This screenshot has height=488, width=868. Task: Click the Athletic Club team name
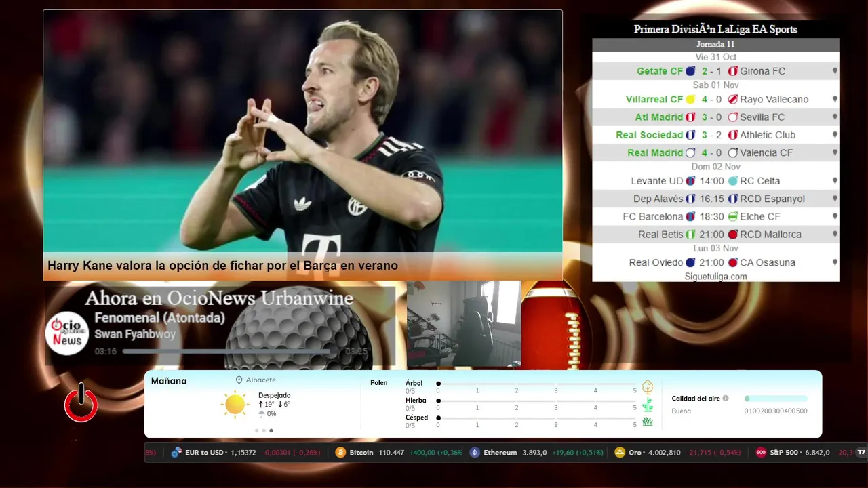click(x=768, y=135)
